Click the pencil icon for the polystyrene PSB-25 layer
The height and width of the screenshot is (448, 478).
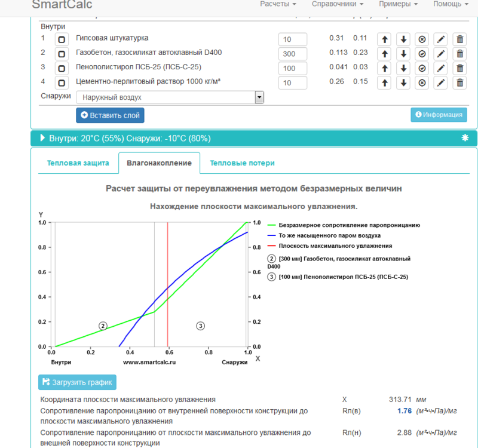[440, 68]
